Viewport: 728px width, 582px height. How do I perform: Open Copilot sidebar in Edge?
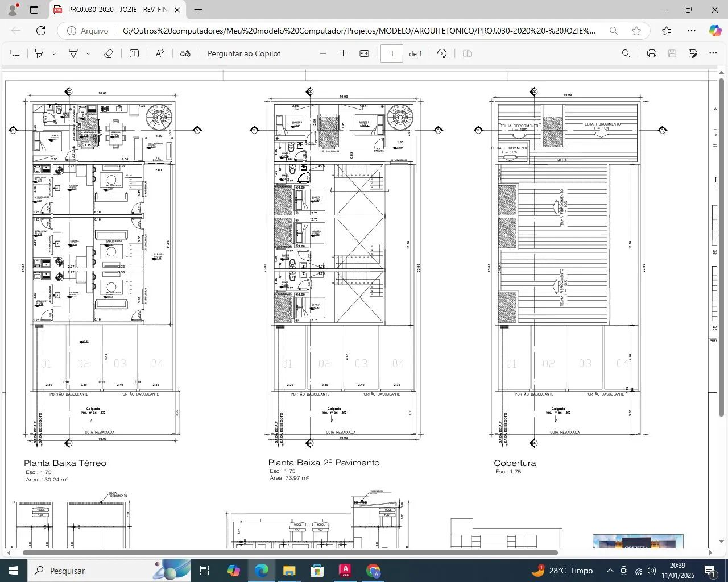coord(715,31)
